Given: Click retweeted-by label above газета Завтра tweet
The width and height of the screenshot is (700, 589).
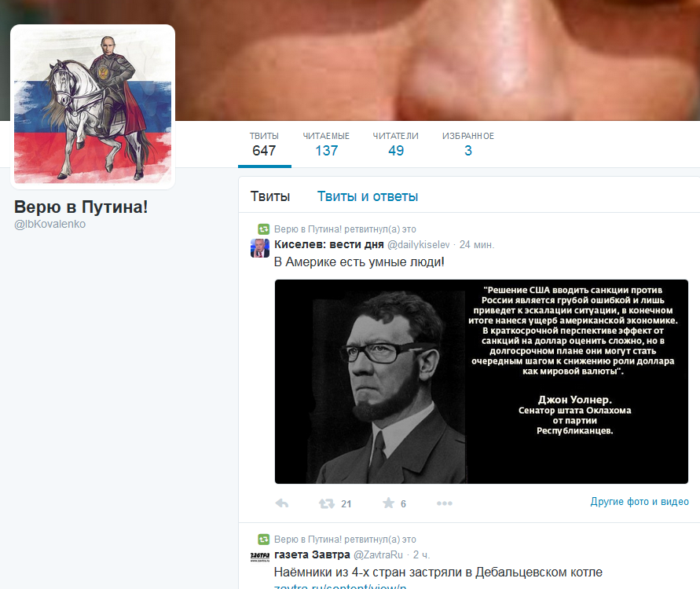Looking at the screenshot, I should (345, 540).
